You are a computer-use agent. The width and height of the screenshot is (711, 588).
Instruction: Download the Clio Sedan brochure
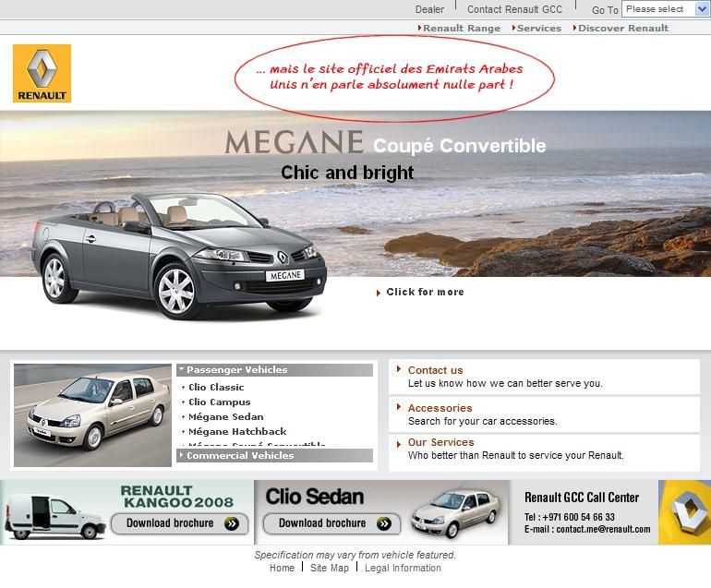click(331, 523)
